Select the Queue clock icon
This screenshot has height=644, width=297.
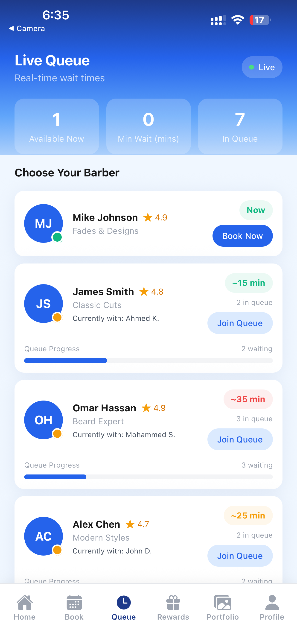click(124, 603)
